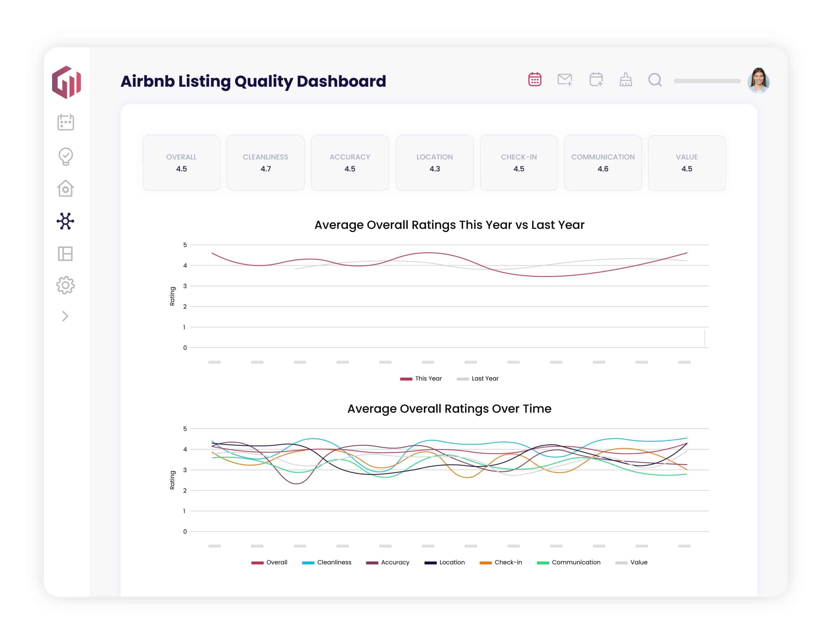This screenshot has height=644, width=827.
Task: Select the VALUE 4.5 rating card
Action: click(x=687, y=163)
